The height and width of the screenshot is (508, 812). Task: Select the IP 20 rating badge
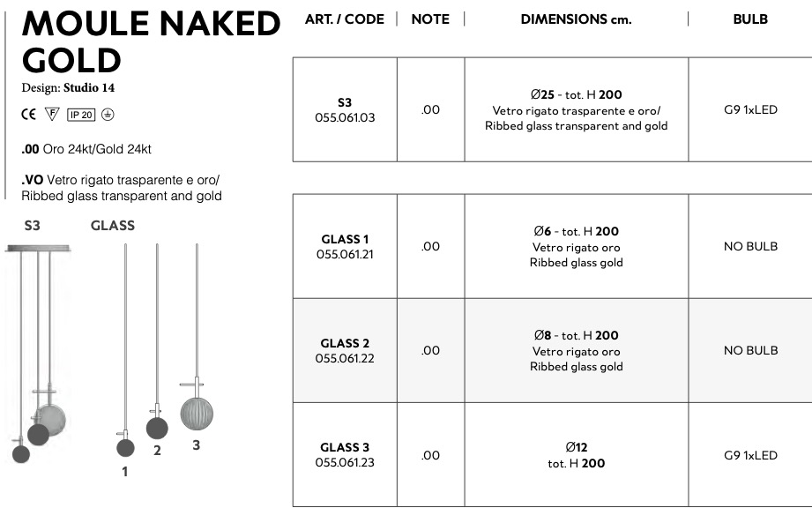(x=81, y=115)
